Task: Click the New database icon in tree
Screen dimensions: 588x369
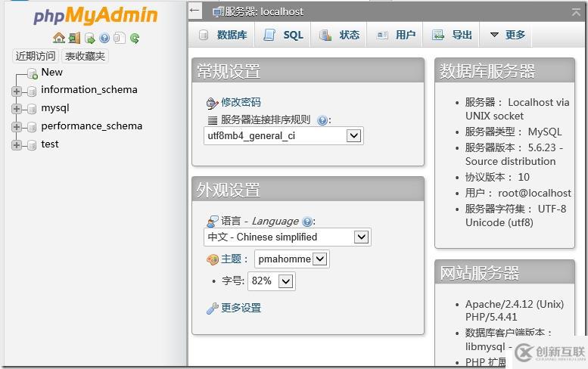Action: coord(33,73)
